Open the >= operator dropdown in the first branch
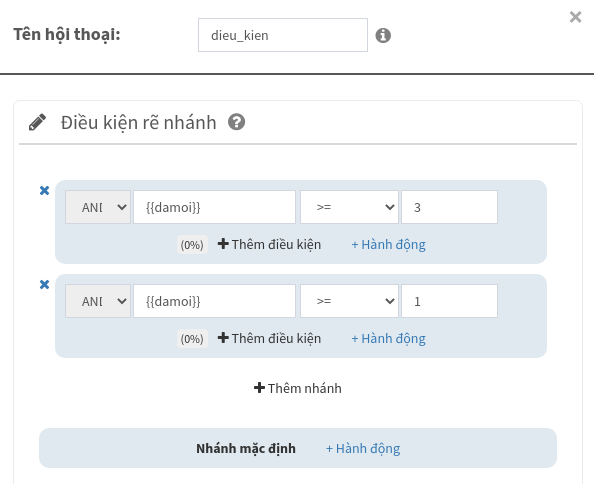594x484 pixels. click(349, 207)
